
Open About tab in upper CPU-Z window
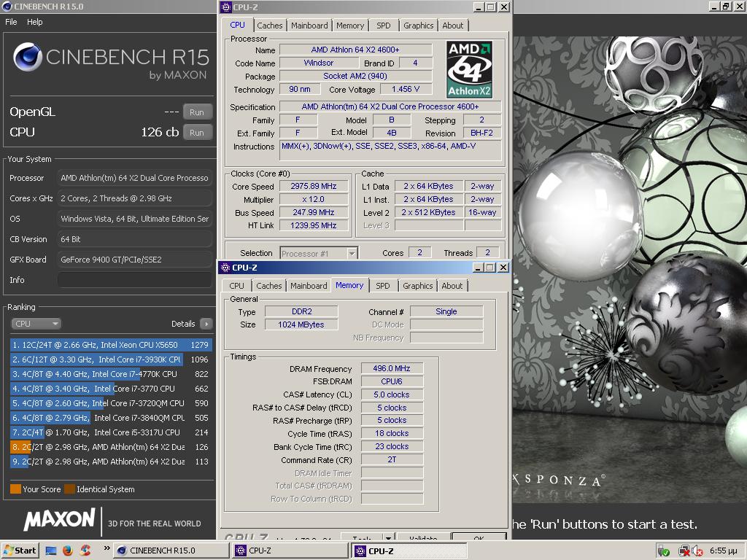[452, 26]
